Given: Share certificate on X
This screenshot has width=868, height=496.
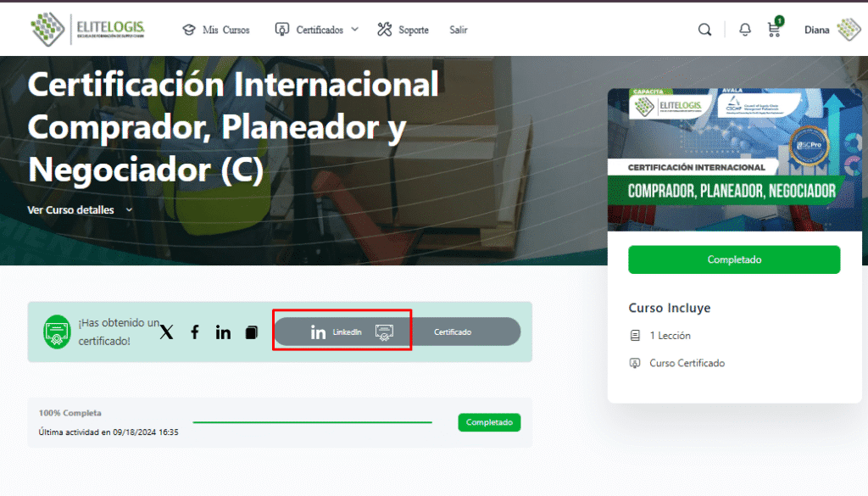Looking at the screenshot, I should tap(166, 332).
